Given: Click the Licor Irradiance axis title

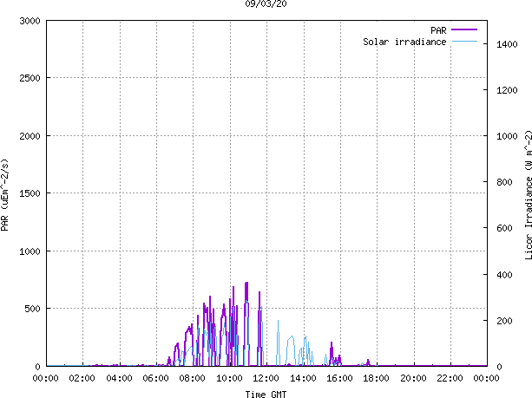Looking at the screenshot, I should pyautogui.click(x=528, y=195).
